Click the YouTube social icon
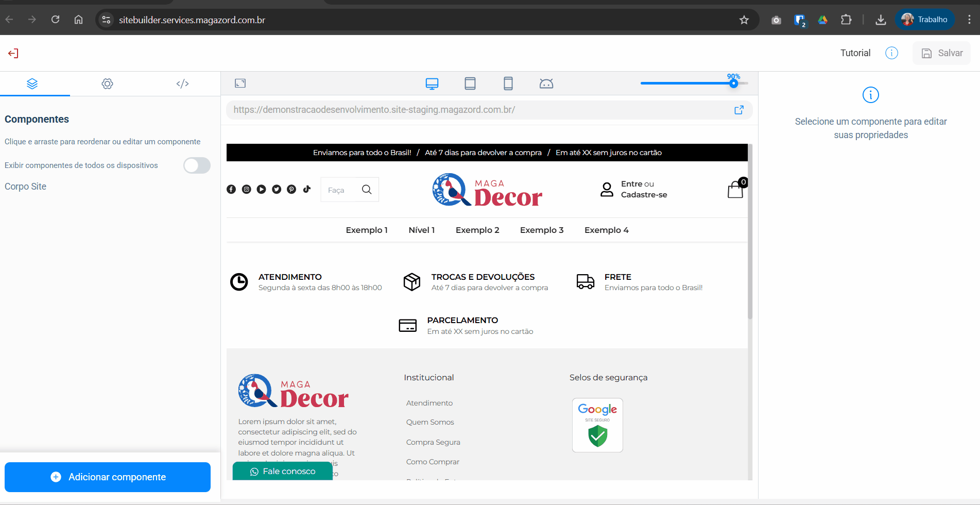 click(262, 189)
